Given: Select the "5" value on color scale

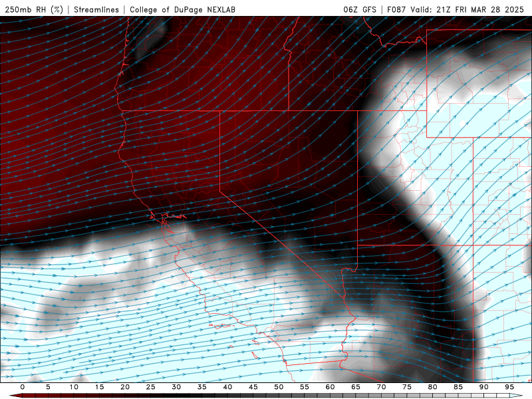Looking at the screenshot, I should tap(48, 387).
